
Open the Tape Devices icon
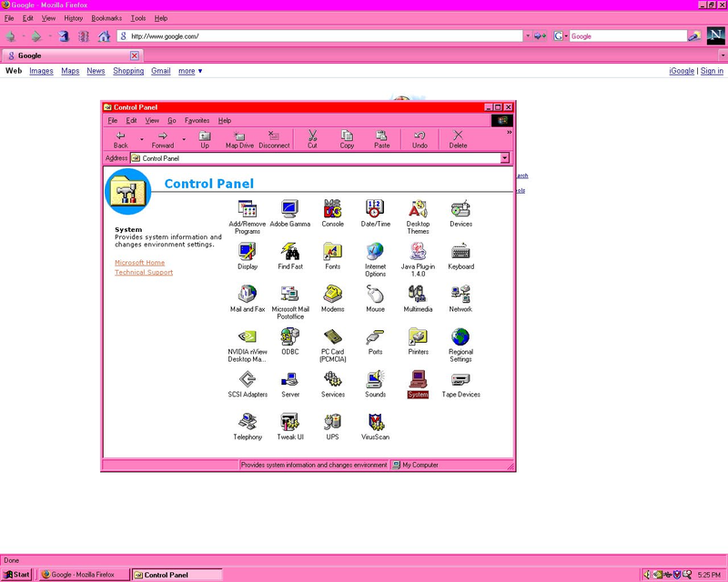[x=460, y=385]
